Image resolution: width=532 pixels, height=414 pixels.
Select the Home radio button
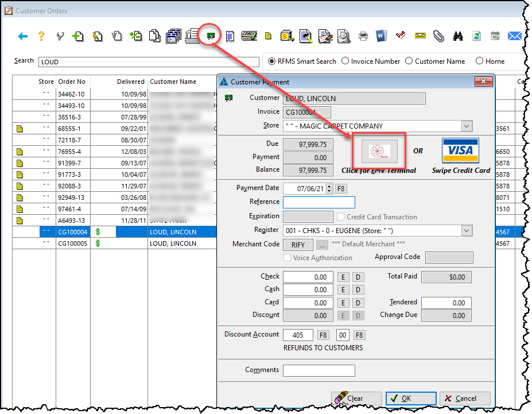pyautogui.click(x=479, y=61)
